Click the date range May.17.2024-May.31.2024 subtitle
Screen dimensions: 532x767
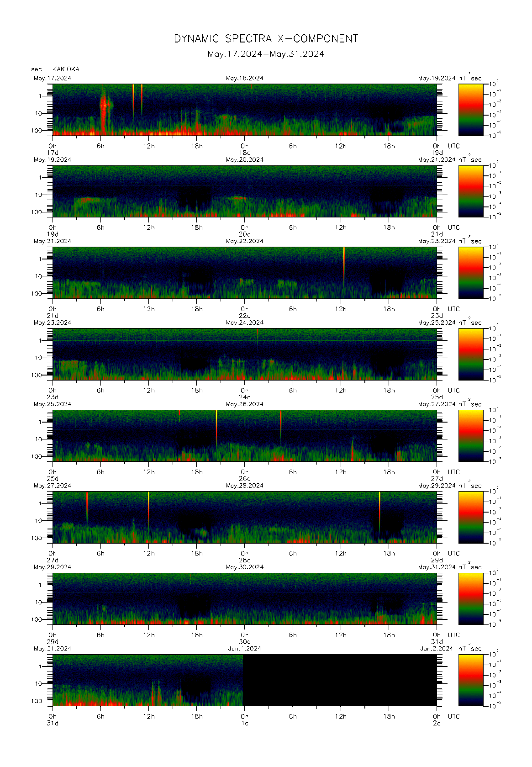[266, 54]
